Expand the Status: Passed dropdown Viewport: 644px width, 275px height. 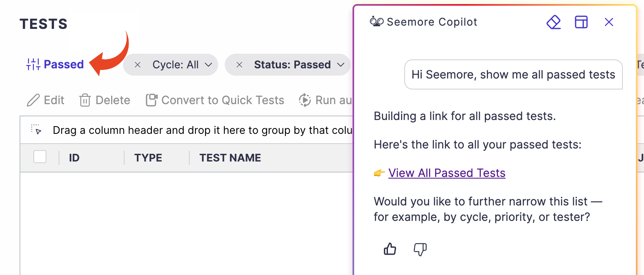(x=341, y=65)
